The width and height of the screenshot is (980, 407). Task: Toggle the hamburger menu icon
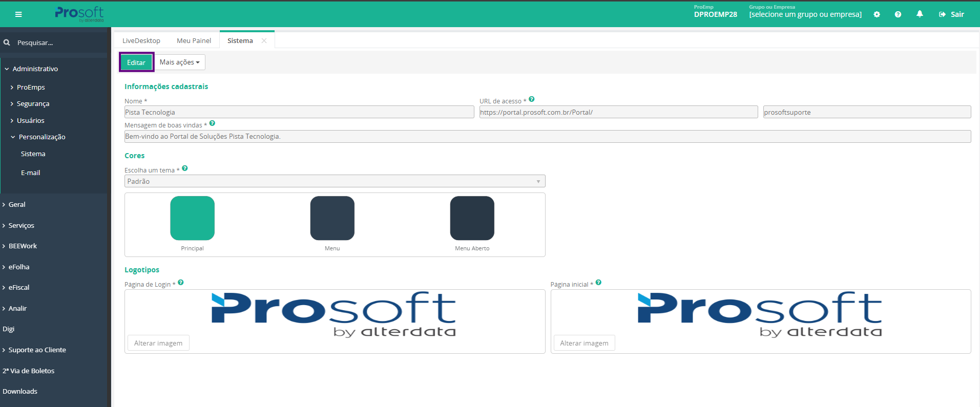[x=18, y=14]
